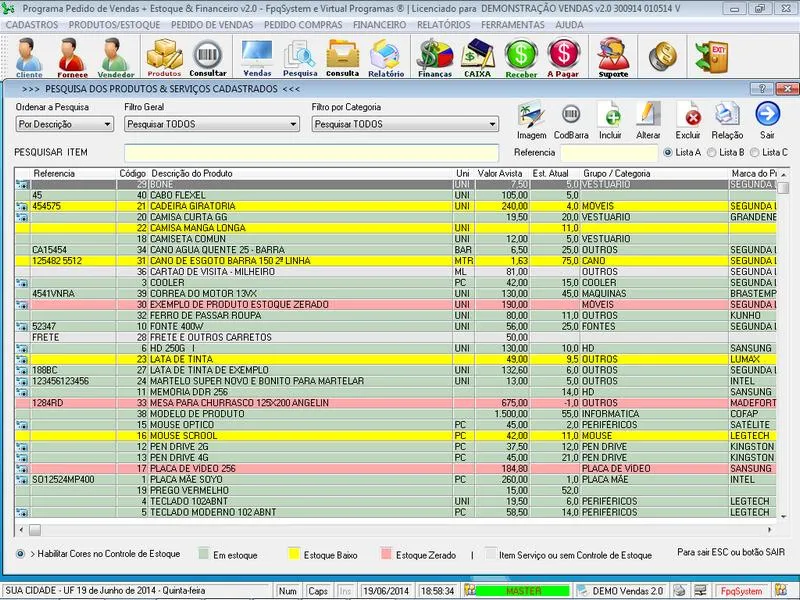Open the A Pagar red dollar icon

(x=564, y=56)
